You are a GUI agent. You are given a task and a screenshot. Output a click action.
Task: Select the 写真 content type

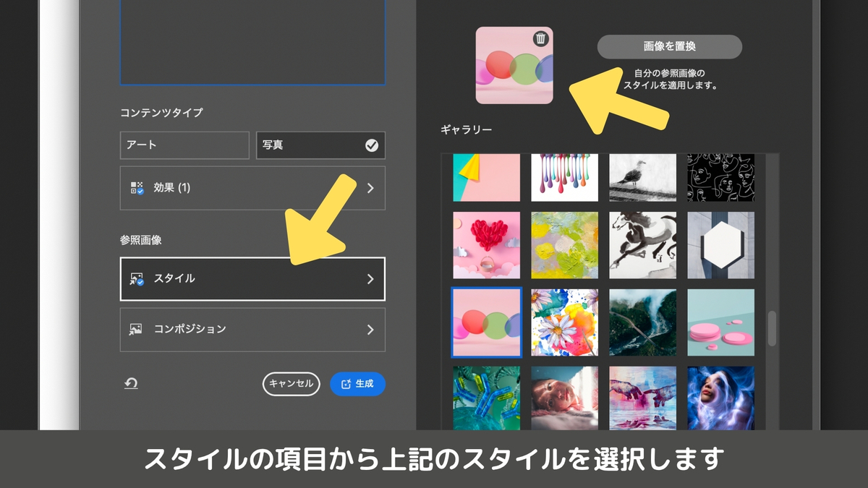321,145
